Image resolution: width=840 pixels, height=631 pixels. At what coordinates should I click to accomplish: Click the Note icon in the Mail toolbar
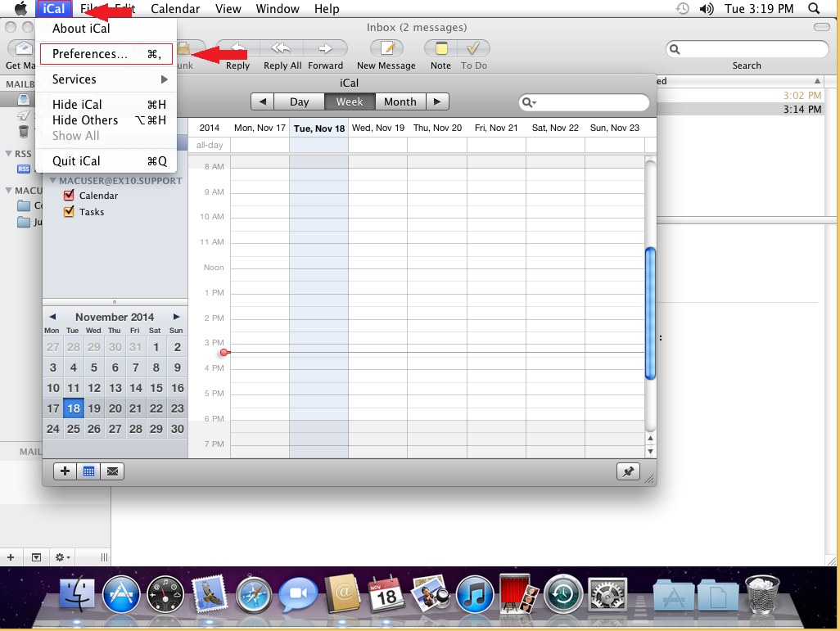pyautogui.click(x=440, y=51)
